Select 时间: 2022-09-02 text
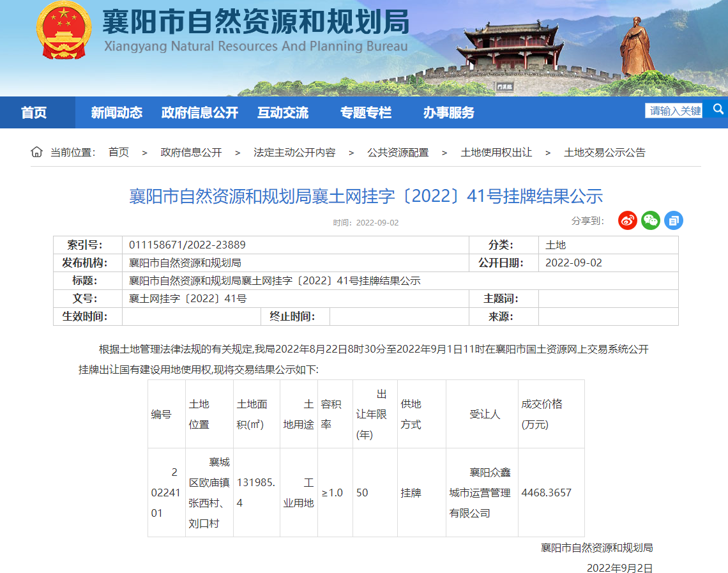Viewport: 728px width, 573px height. (366, 223)
